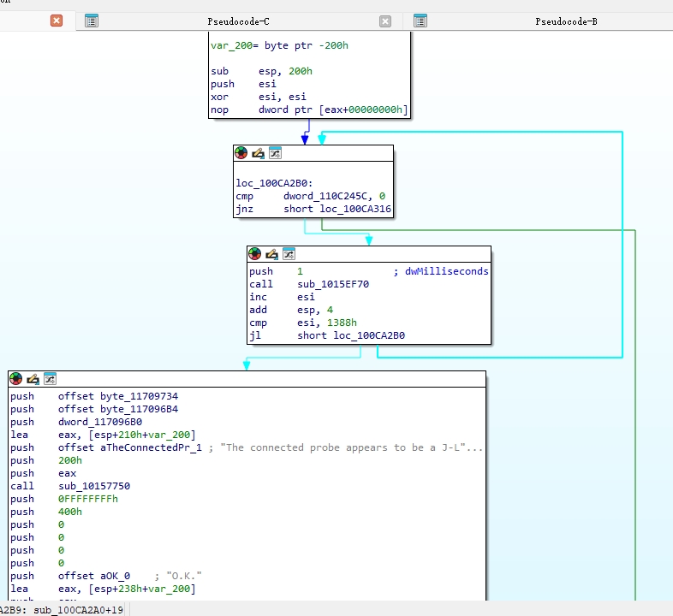Click the edit comment icon on loc_100CA2B0 block
This screenshot has height=616, width=673.
[258, 153]
